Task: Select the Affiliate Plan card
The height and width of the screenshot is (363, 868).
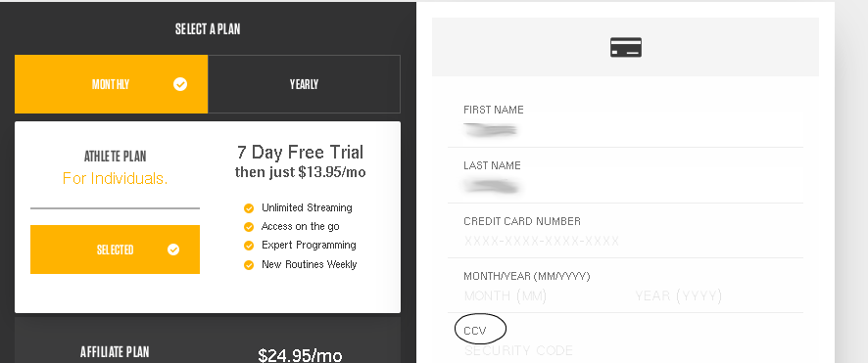Action: pos(208,340)
